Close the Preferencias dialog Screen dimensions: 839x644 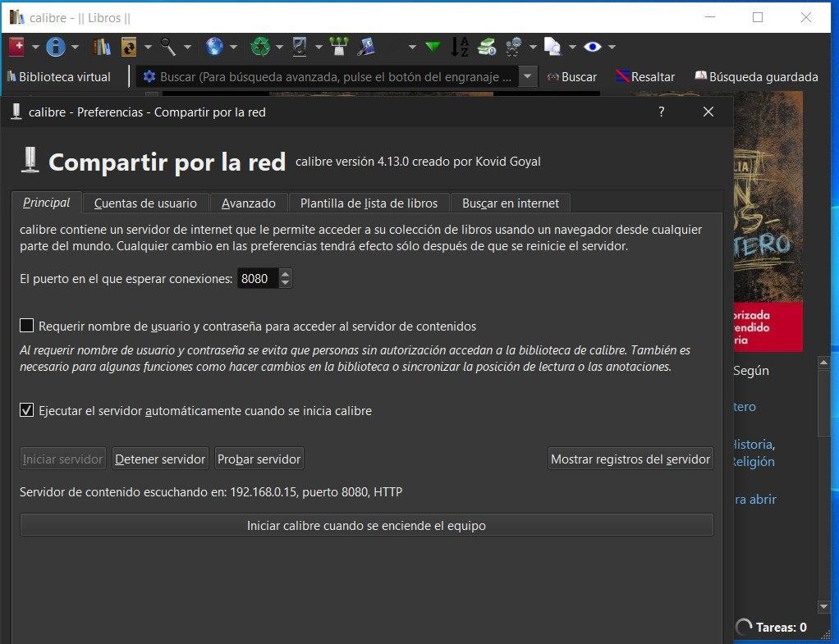tap(708, 112)
